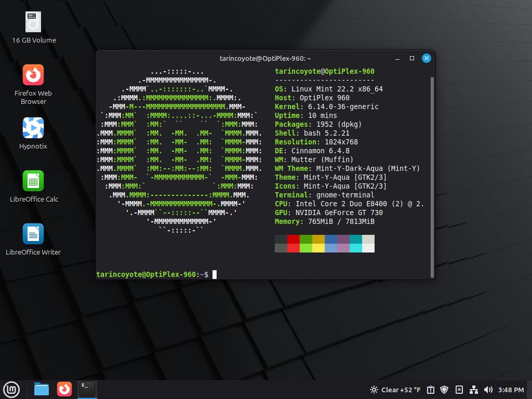Open the 16 GB Volume desktop icon
532x399 pixels.
click(34, 22)
